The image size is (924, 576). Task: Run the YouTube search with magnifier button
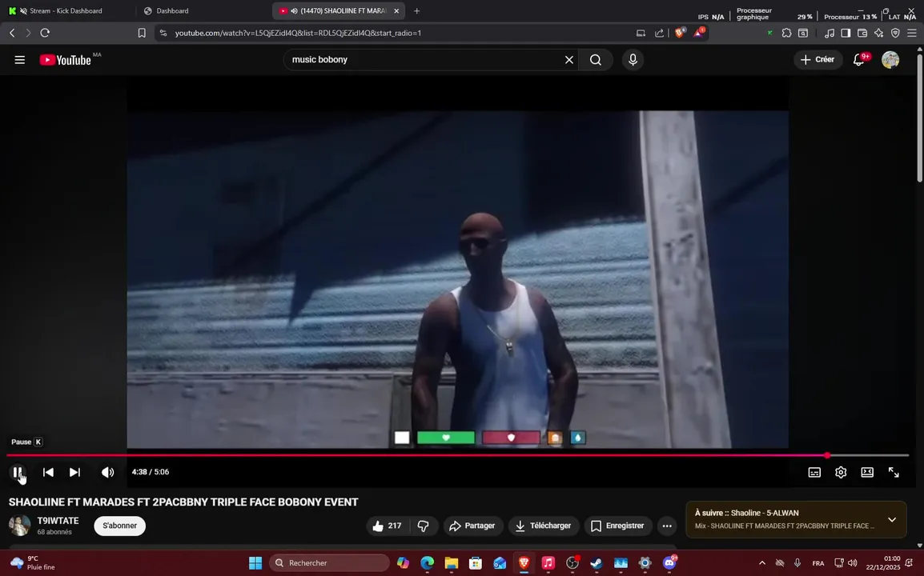[x=596, y=59]
